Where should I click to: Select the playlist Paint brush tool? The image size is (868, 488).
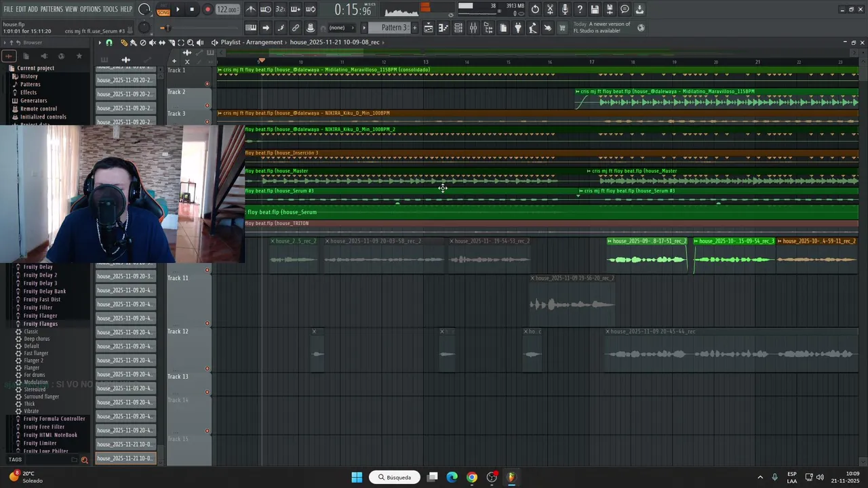coord(134,42)
